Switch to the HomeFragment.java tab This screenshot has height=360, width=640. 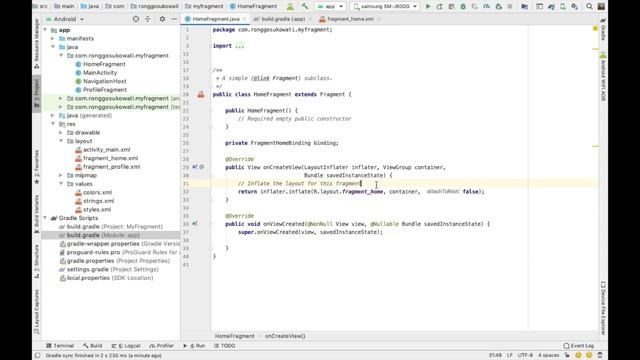click(216, 19)
